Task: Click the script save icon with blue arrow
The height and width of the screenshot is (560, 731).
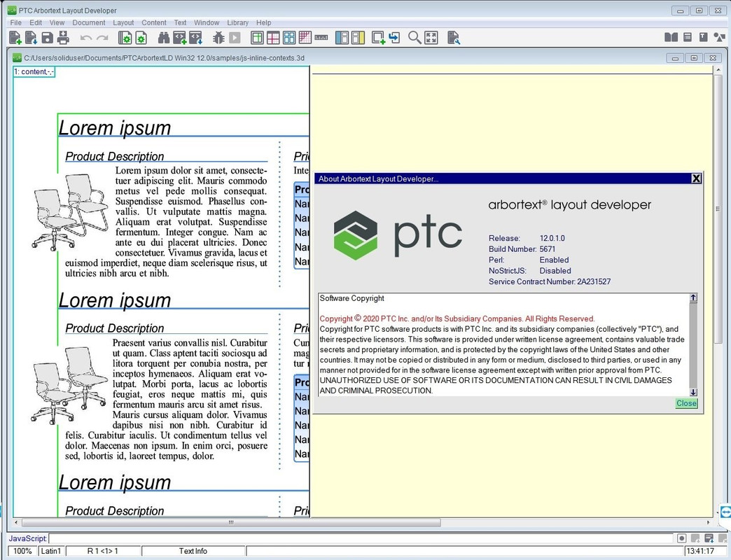Action: (x=709, y=538)
